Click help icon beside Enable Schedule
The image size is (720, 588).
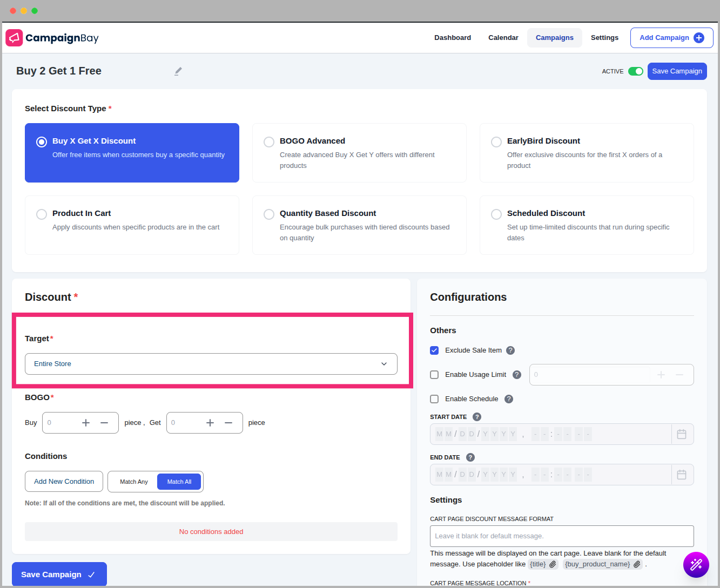[x=509, y=399]
